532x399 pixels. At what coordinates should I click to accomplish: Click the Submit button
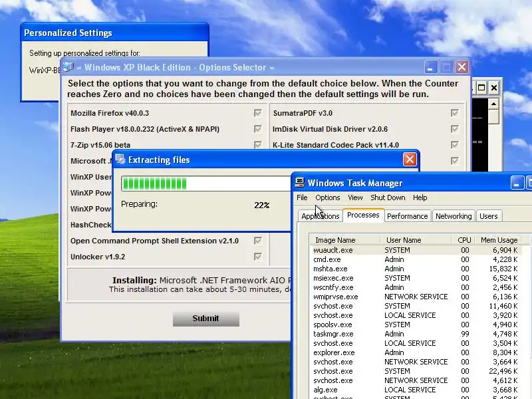pyautogui.click(x=205, y=319)
